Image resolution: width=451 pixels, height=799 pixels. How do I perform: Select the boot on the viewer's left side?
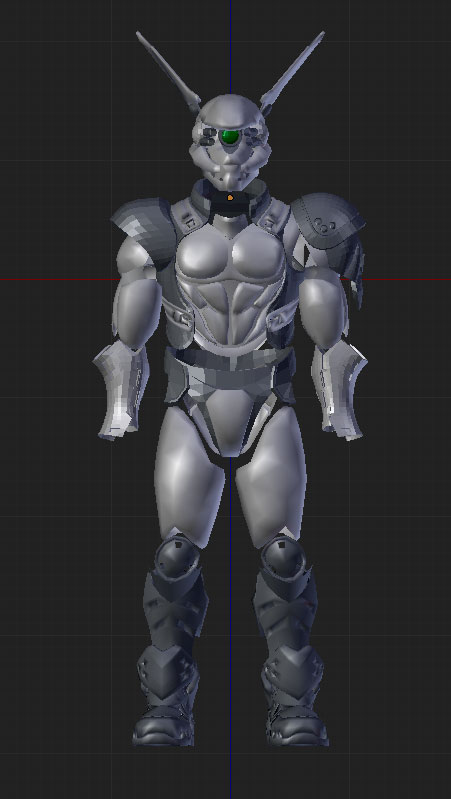click(167, 697)
